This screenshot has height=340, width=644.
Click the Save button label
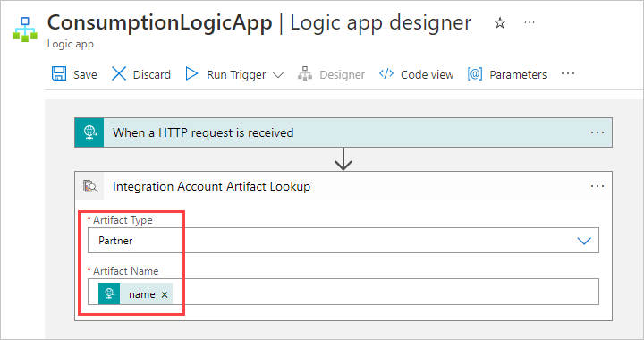86,75
